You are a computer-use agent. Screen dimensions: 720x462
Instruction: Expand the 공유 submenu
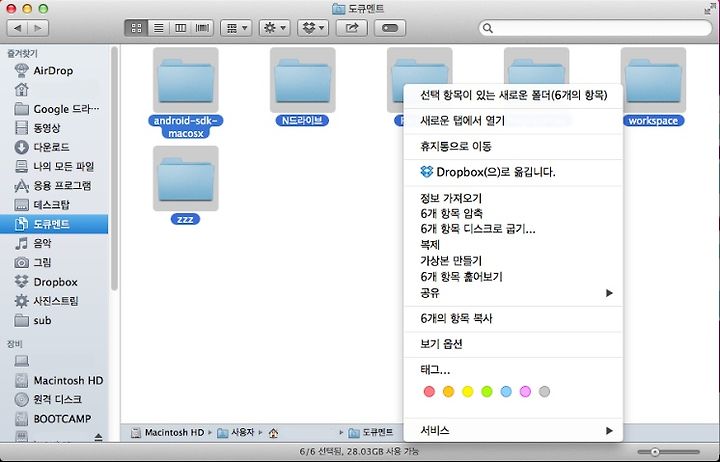point(513,293)
